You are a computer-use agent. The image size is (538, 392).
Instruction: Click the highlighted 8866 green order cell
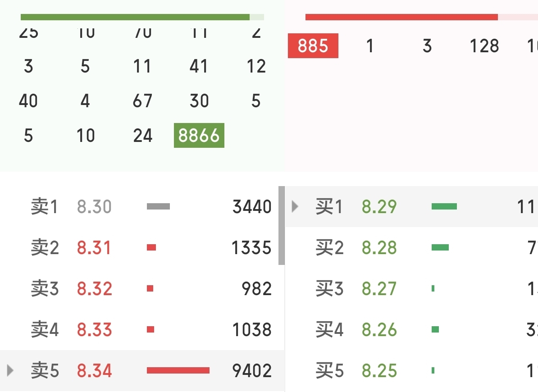(x=199, y=135)
